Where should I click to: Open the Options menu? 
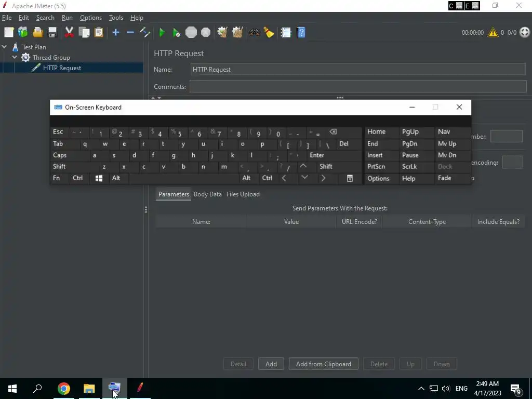[x=90, y=18]
